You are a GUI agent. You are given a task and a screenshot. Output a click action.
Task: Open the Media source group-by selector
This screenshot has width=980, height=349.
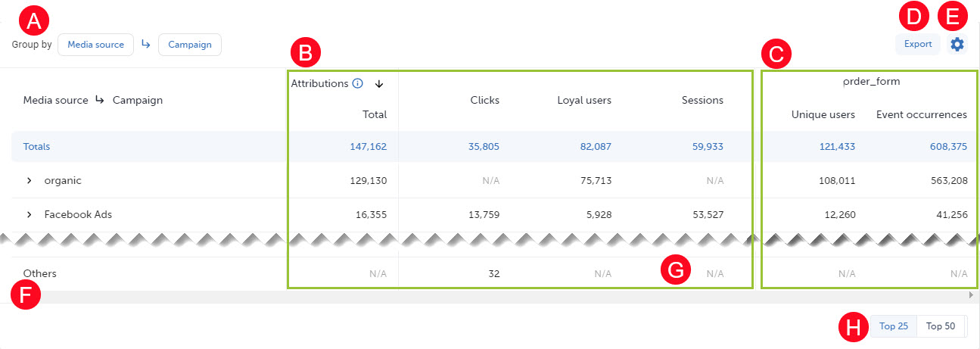click(x=95, y=45)
